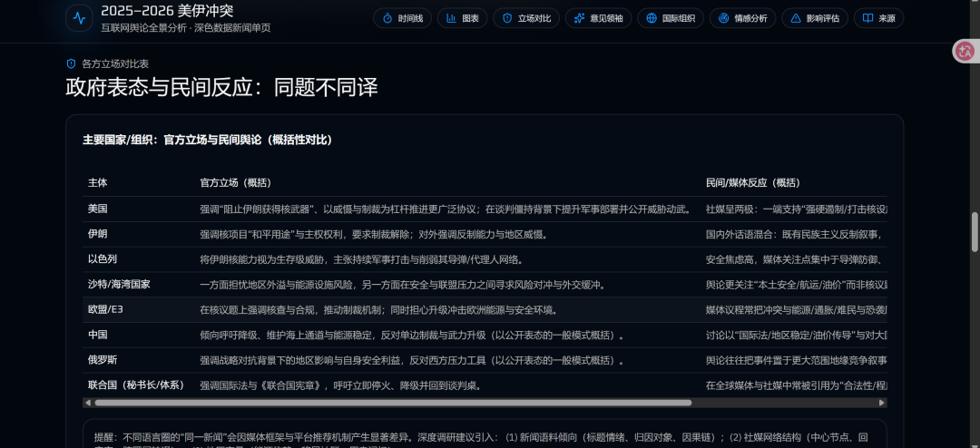Jump to the 时间线 section
This screenshot has height=448, width=980.
[402, 18]
